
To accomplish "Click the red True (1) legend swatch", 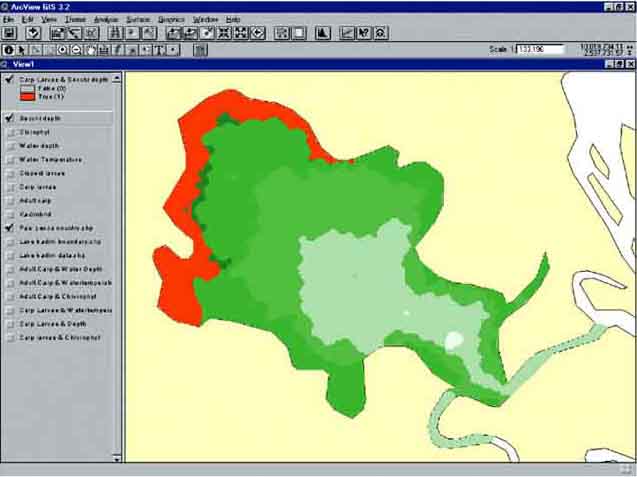I will pos(26,96).
